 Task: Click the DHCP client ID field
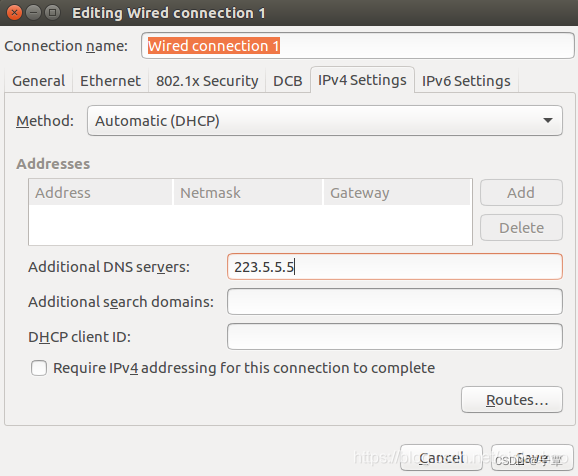pos(395,337)
